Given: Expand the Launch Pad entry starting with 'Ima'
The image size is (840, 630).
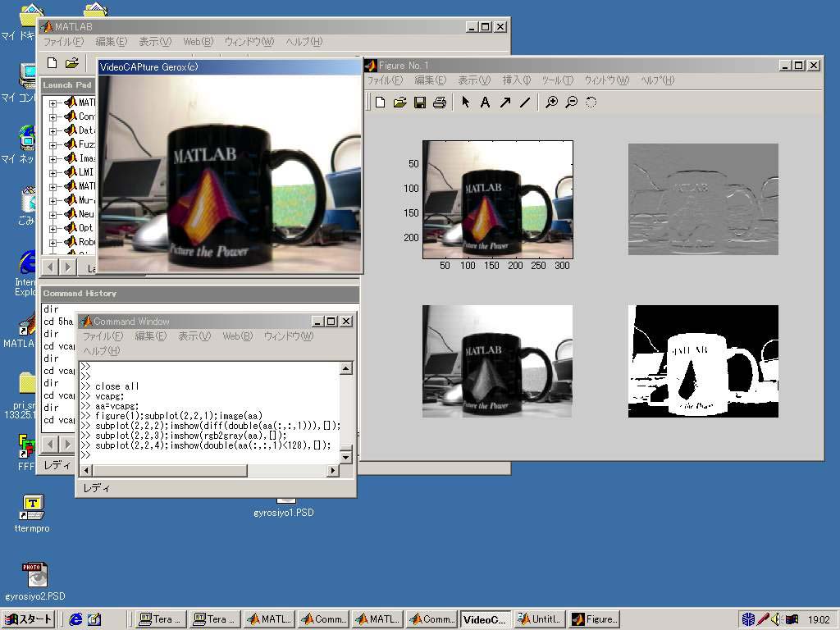Looking at the screenshot, I should 52,158.
